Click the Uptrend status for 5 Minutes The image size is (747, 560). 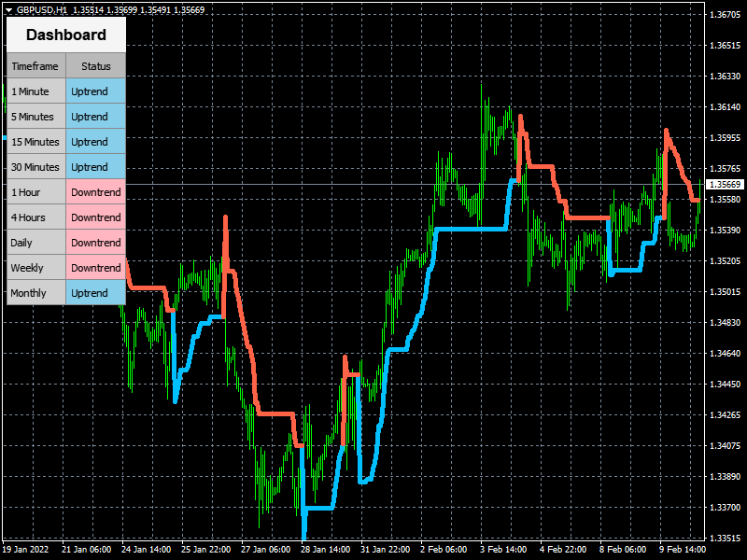[96, 116]
